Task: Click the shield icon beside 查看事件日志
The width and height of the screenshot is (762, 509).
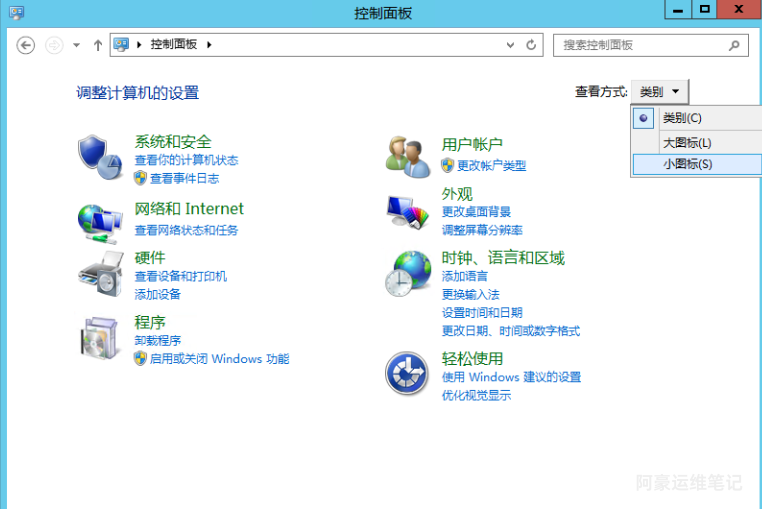Action: (140, 178)
